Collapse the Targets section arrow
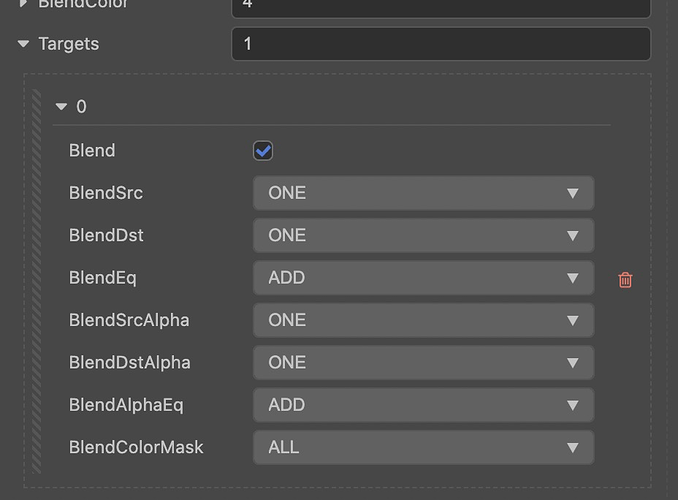The height and width of the screenshot is (500, 678). pyautogui.click(x=23, y=44)
